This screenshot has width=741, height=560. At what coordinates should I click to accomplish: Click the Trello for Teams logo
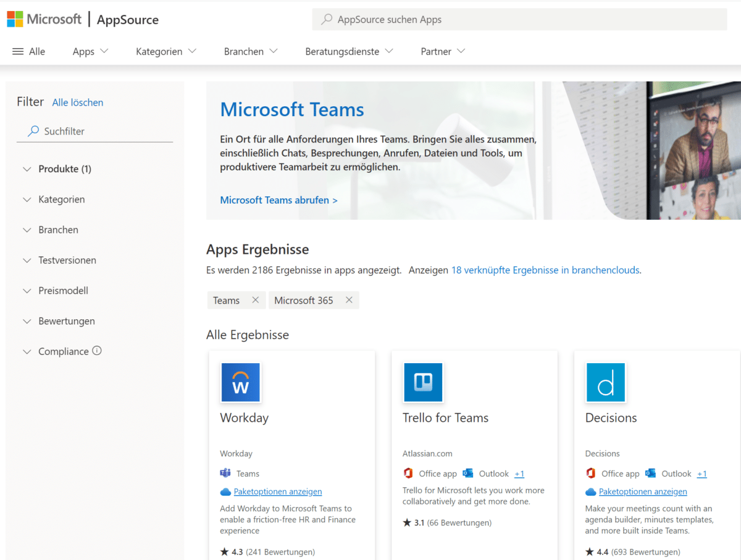click(423, 383)
